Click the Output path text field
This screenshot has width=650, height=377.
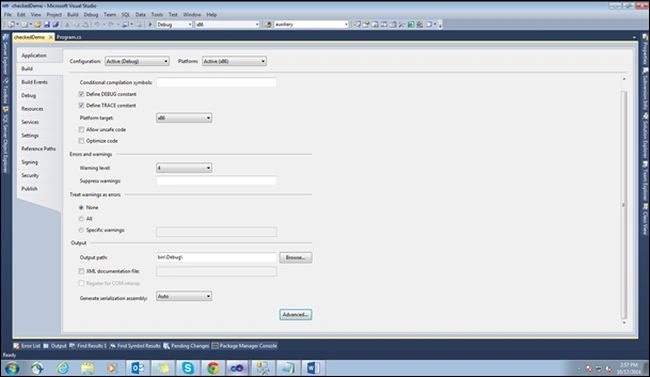pyautogui.click(x=216, y=258)
